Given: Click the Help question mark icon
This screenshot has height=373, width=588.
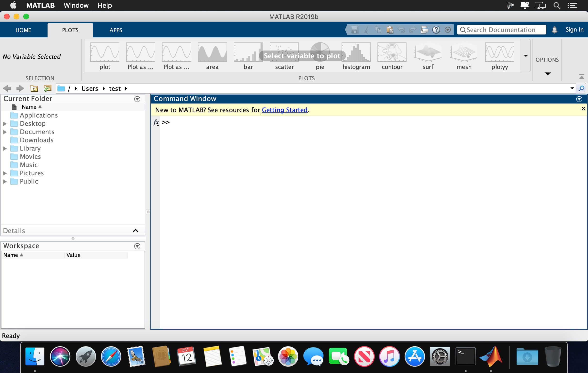Looking at the screenshot, I should coord(436,30).
